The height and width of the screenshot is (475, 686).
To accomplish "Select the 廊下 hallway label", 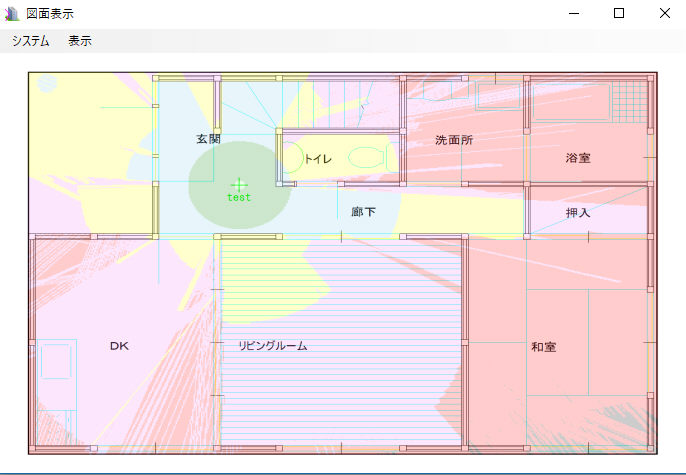I will click(363, 212).
